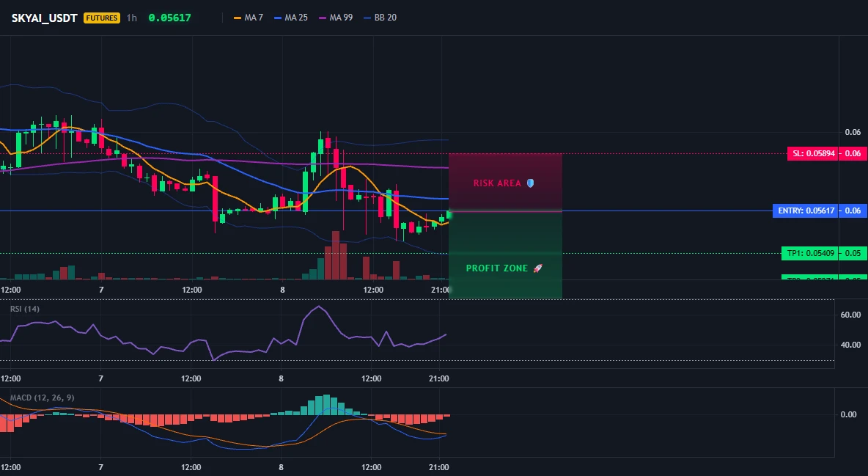Click the 21:00 label on the price chart time axis
Image resolution: width=868 pixels, height=476 pixels.
[x=441, y=290]
